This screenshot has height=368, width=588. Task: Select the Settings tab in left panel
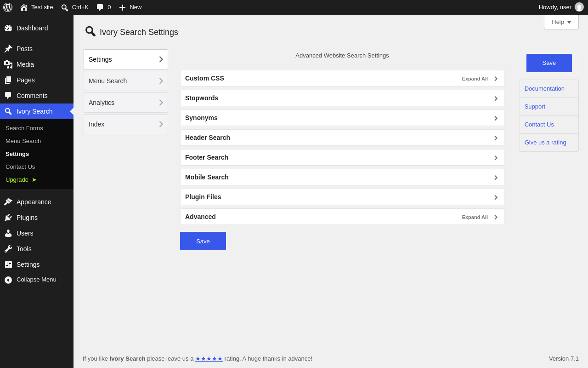coord(126,59)
